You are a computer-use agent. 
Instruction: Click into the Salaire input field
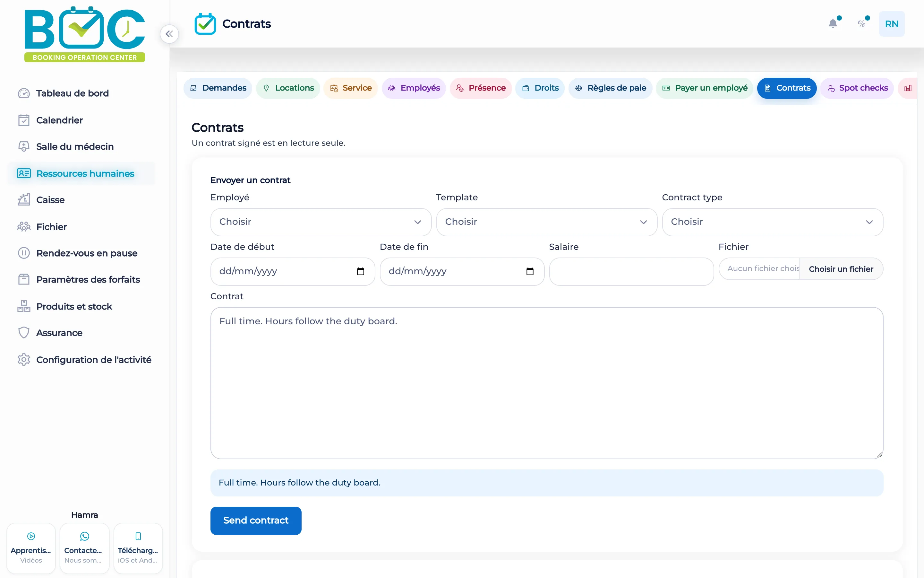631,271
